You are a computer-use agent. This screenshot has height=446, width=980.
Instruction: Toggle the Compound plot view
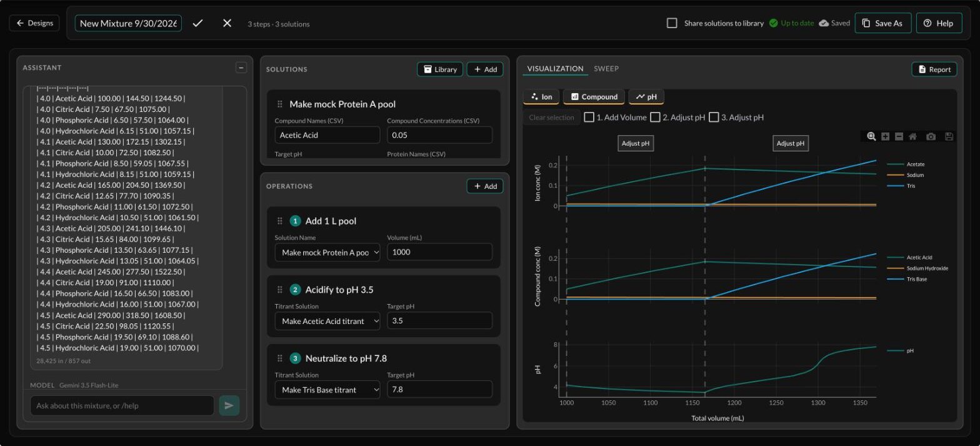[x=594, y=97]
